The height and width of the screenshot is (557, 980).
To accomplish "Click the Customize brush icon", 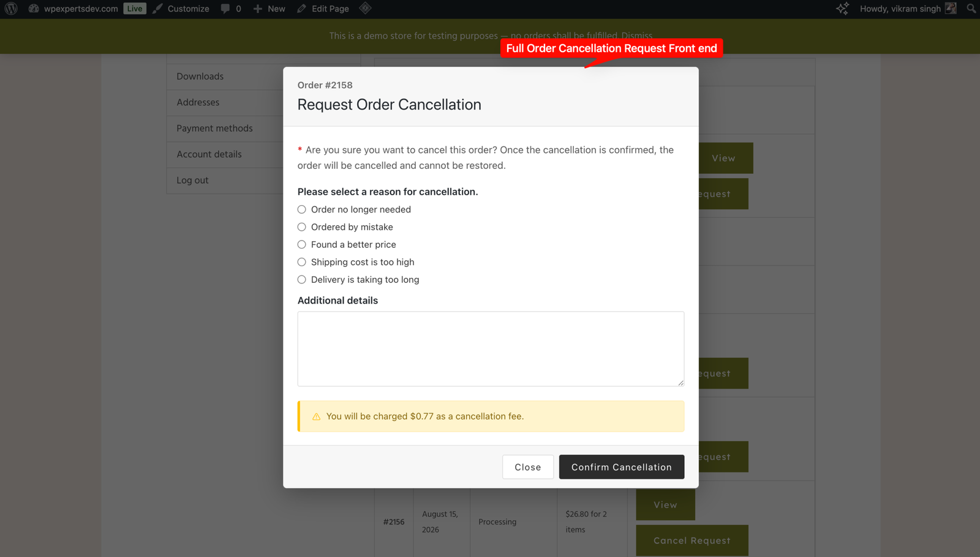I will pyautogui.click(x=158, y=9).
